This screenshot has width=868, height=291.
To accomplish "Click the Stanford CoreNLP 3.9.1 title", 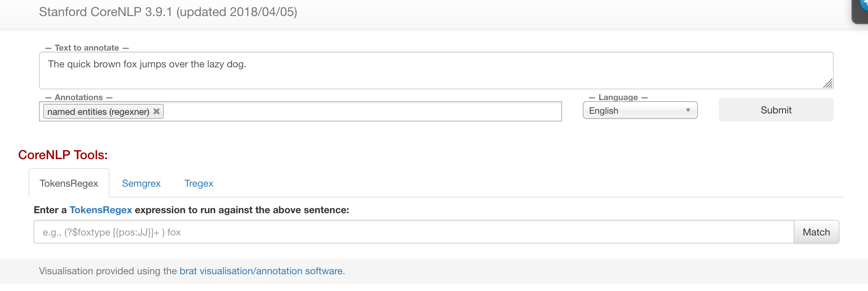I will tap(168, 12).
